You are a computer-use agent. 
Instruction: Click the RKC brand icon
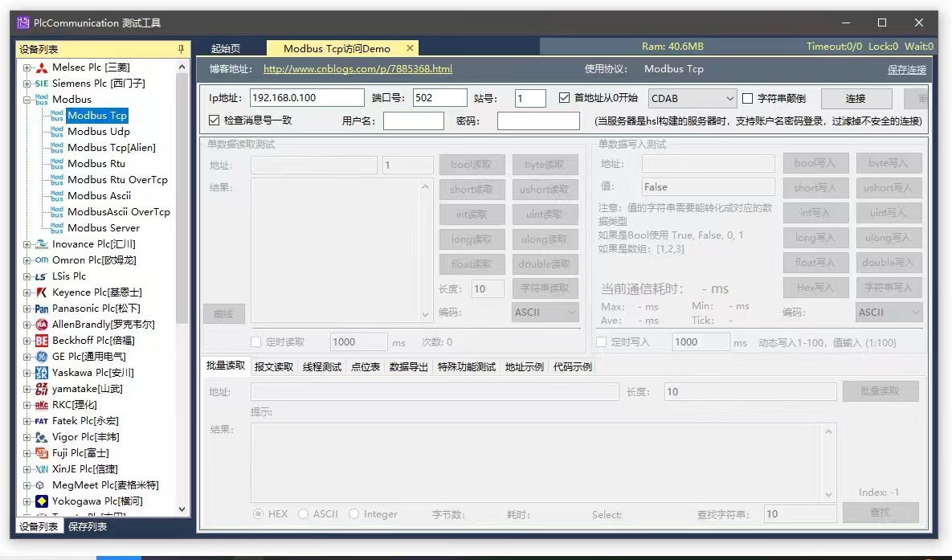41,404
